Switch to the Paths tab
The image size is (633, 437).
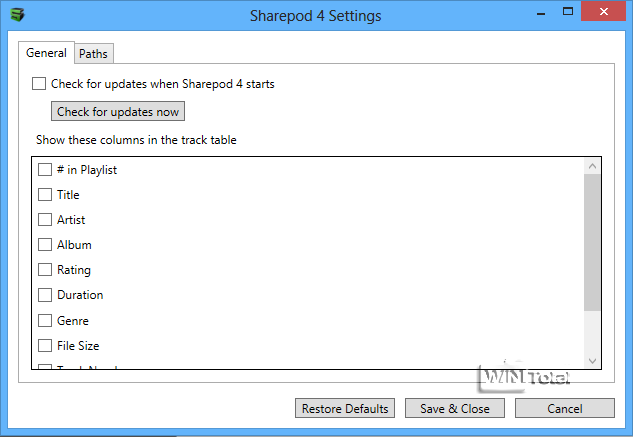[x=94, y=53]
